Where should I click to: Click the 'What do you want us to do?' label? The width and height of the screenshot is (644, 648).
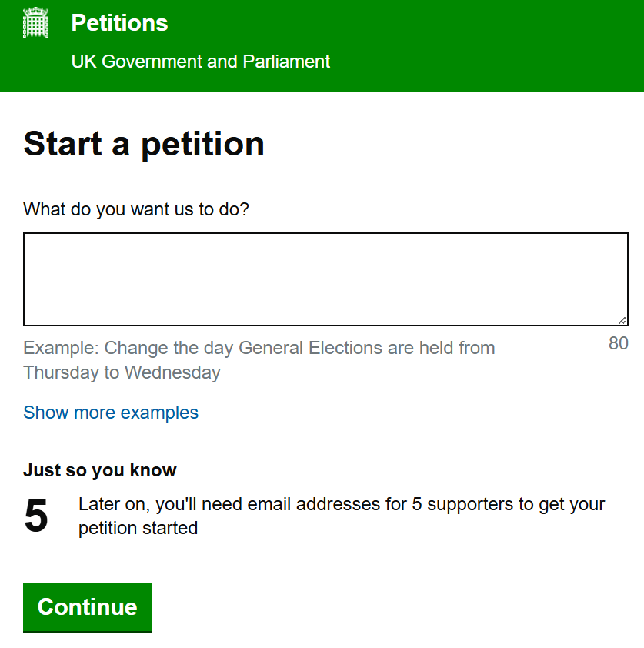[136, 209]
